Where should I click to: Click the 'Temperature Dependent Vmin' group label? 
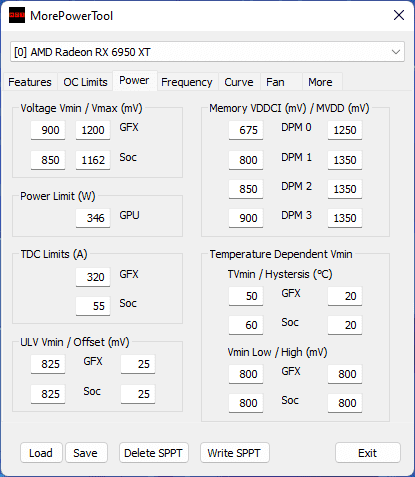(x=281, y=254)
